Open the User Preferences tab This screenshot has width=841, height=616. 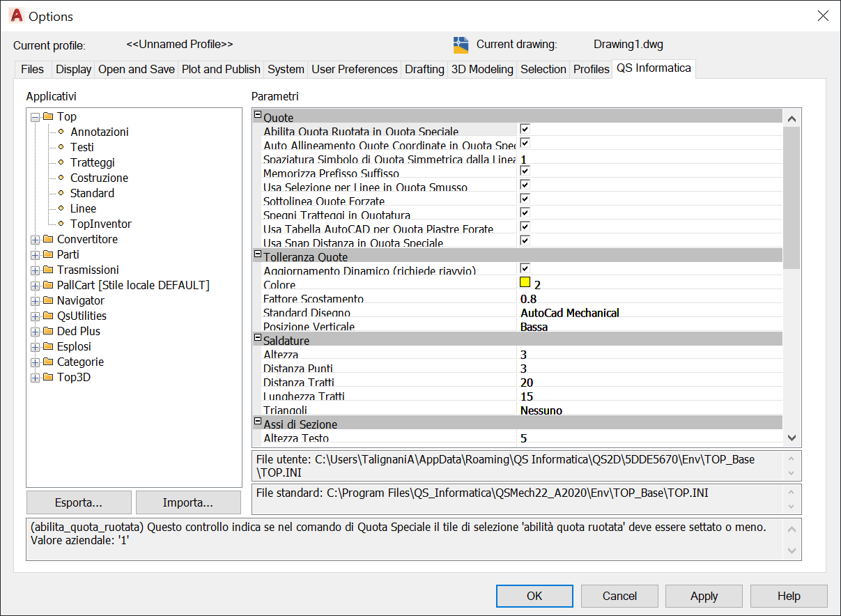point(355,69)
